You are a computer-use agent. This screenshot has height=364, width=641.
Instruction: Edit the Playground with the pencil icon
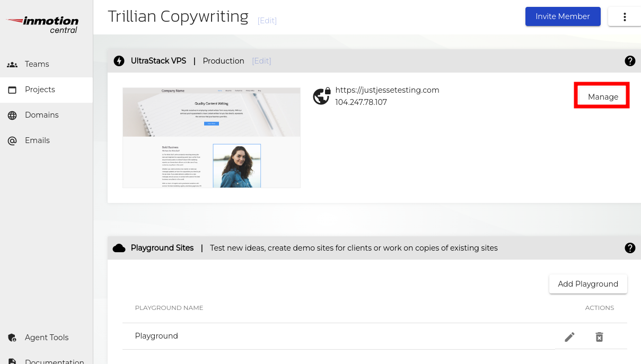point(569,337)
